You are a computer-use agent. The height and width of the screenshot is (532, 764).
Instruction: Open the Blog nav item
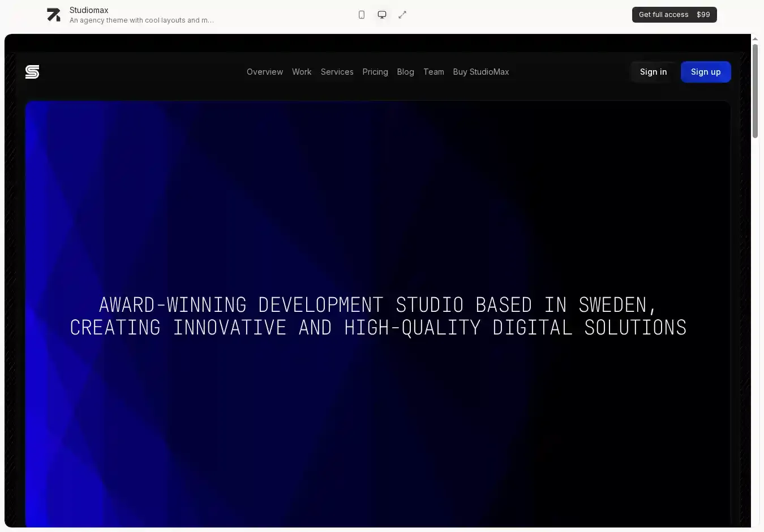[405, 72]
